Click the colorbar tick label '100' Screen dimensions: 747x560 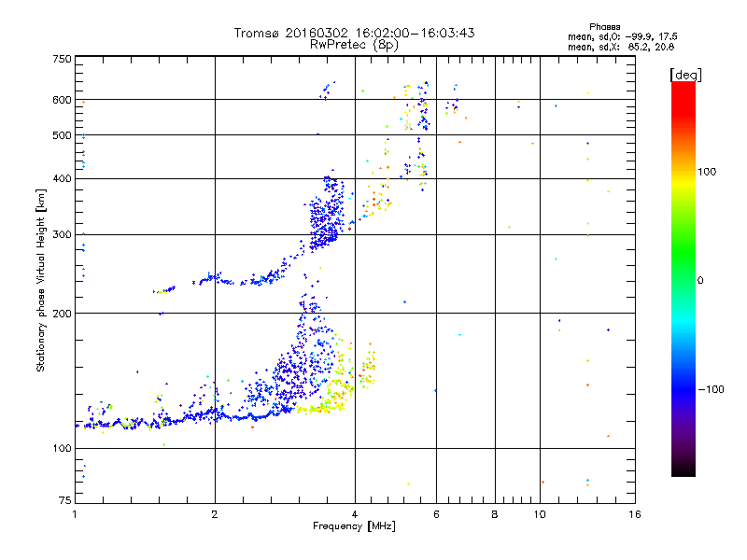tap(707, 172)
